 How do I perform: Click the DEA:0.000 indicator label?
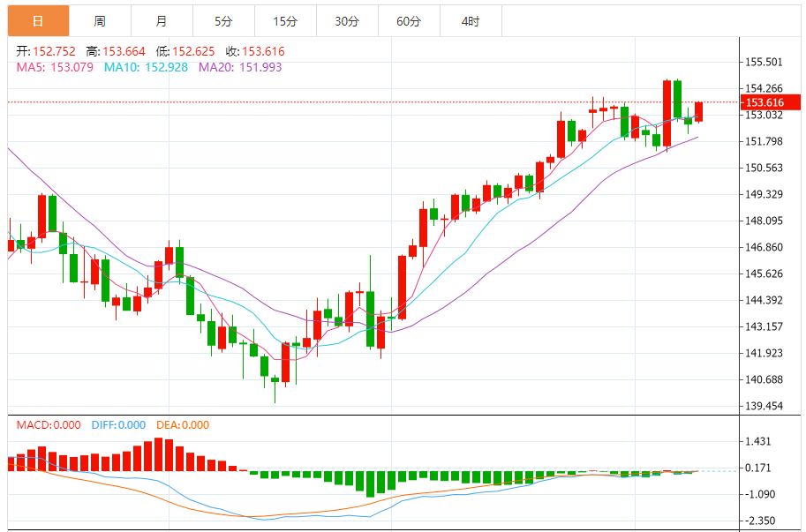(x=183, y=425)
